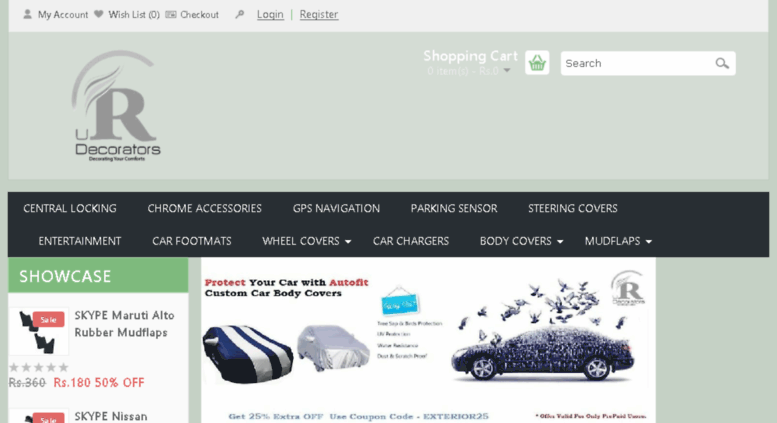Go to Checkout link

tap(199, 14)
